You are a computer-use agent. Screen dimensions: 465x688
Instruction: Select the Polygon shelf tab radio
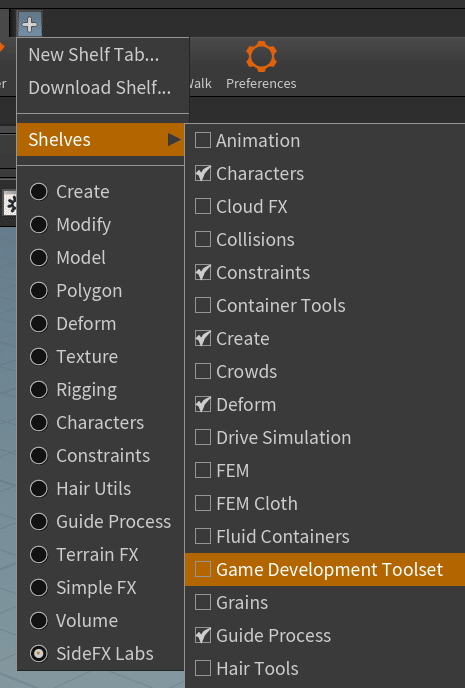[39, 290]
